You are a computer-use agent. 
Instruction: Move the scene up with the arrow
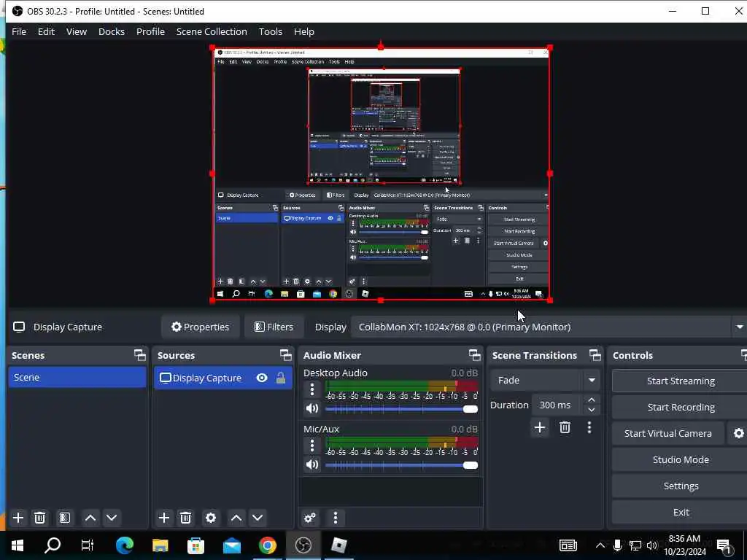point(90,518)
